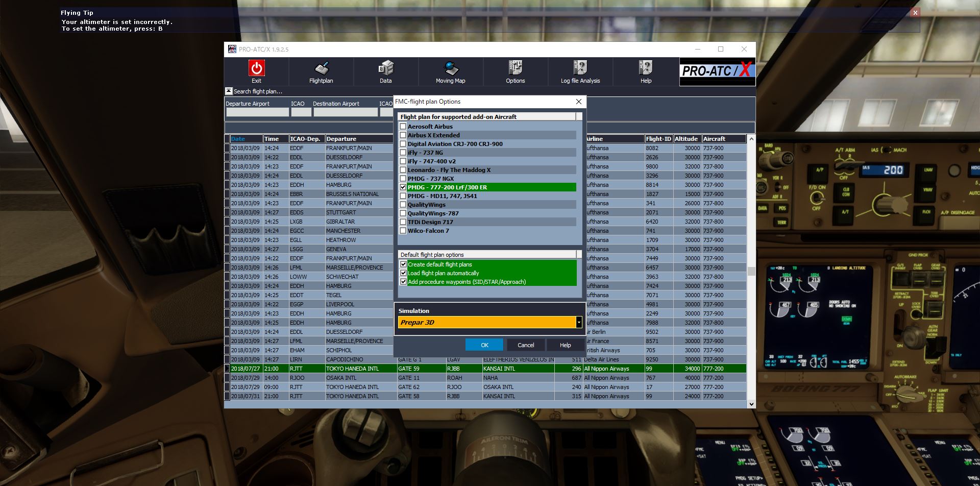
Task: Open the Flightplan toolbar icon
Action: [321, 68]
